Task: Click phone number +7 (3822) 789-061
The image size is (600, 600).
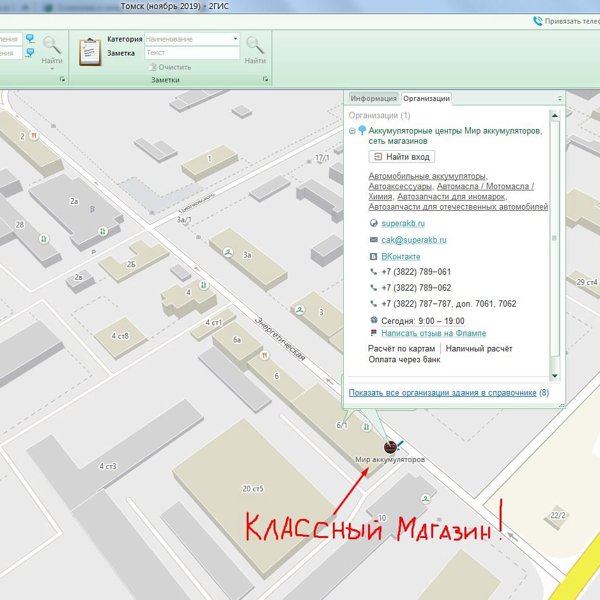Action: click(416, 272)
